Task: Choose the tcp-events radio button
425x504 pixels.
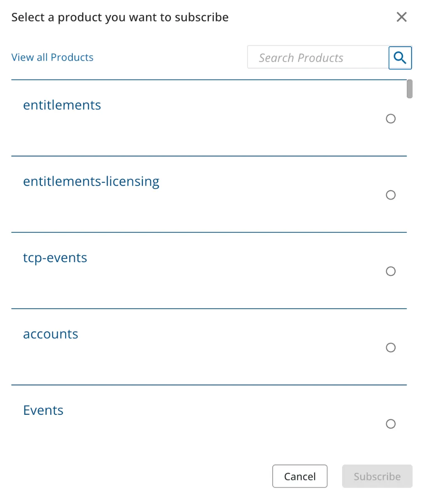Action: point(390,271)
